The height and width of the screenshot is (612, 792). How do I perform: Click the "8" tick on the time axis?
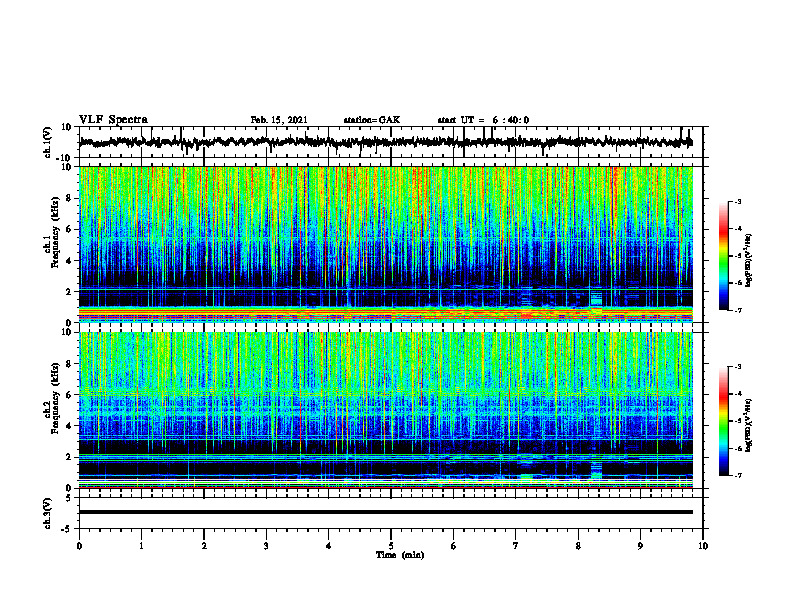[578, 546]
